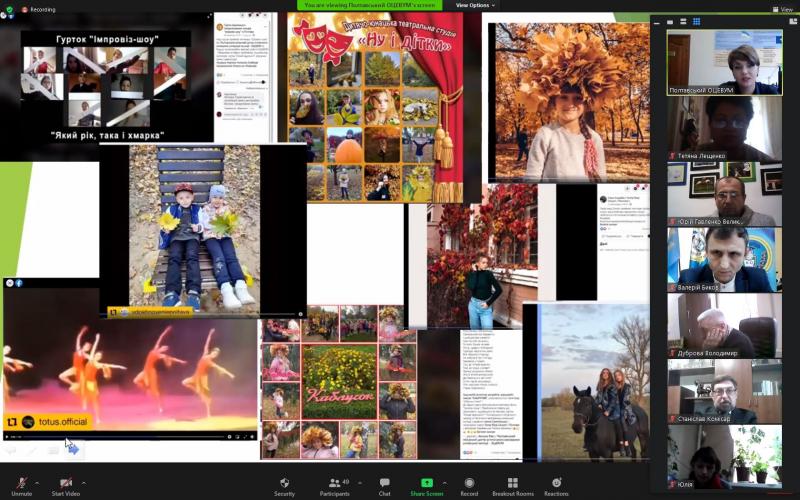Click the View layout button top-right
Viewport: 800px width, 500px height.
coord(783,9)
